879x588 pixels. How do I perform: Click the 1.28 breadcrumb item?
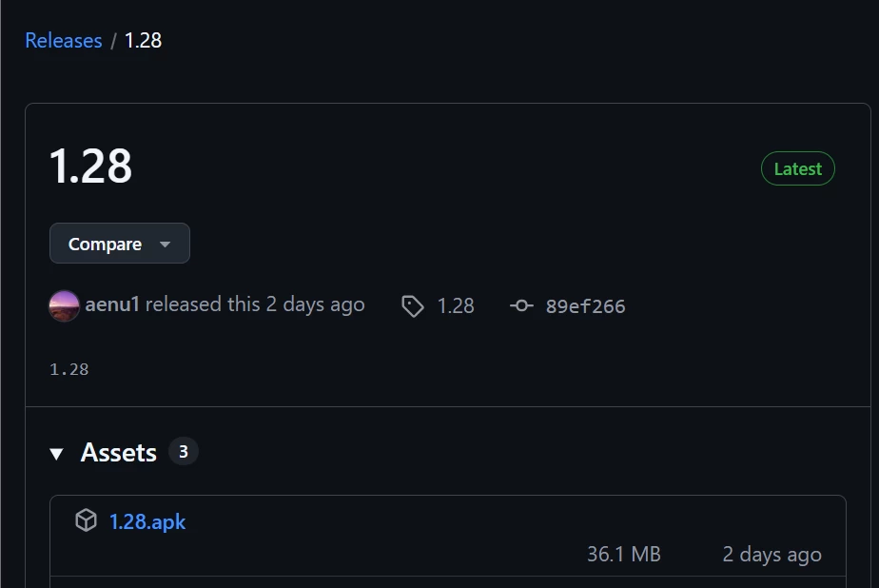click(x=143, y=41)
